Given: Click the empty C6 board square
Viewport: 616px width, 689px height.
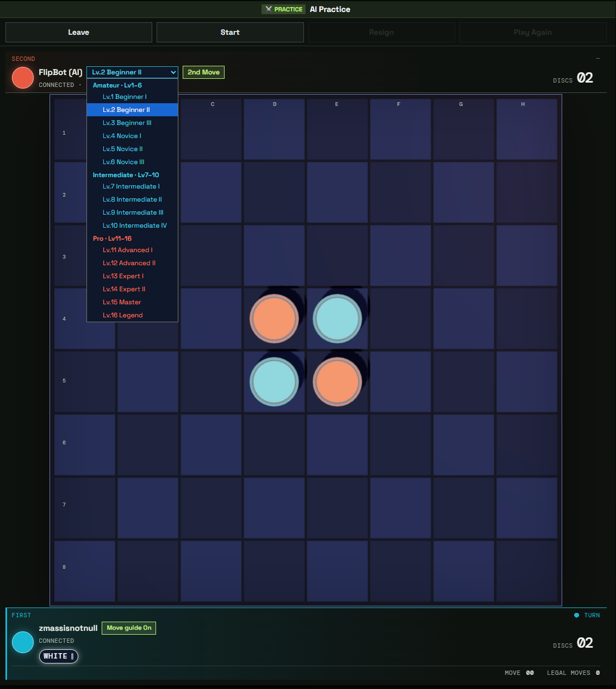Looking at the screenshot, I should coord(211,444).
